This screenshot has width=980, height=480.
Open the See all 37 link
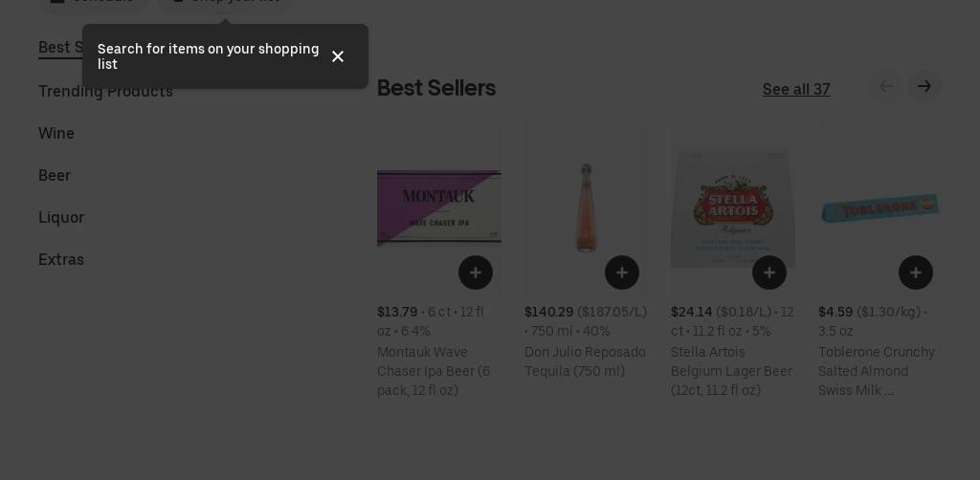click(x=796, y=89)
